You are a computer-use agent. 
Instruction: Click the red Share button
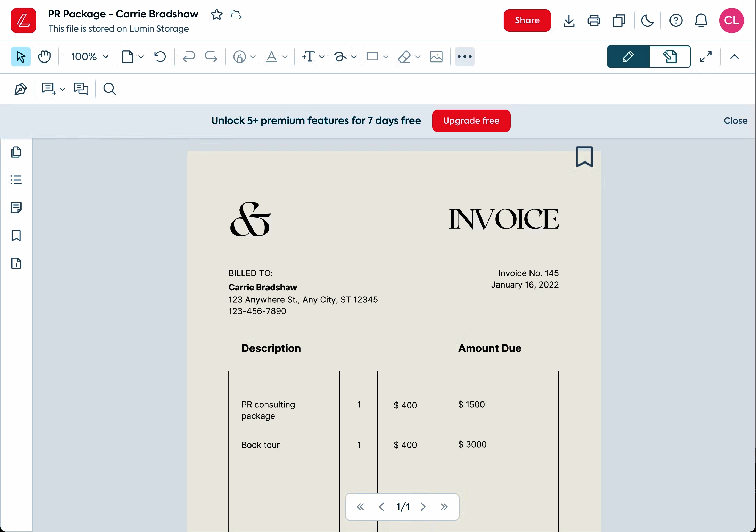(527, 20)
